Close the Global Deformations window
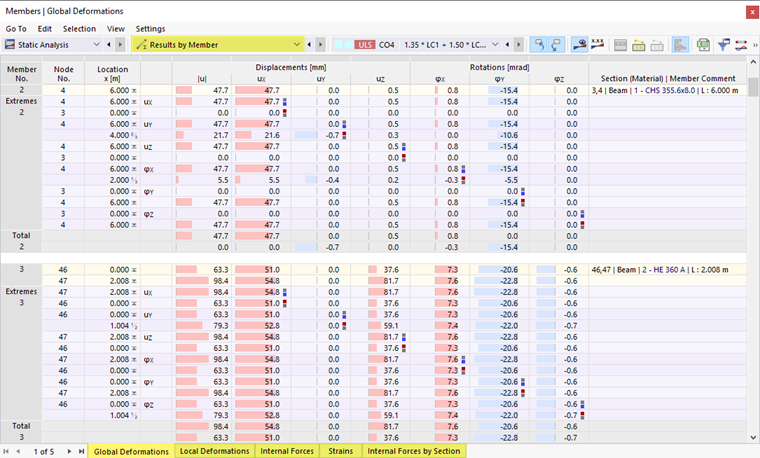 752,12
